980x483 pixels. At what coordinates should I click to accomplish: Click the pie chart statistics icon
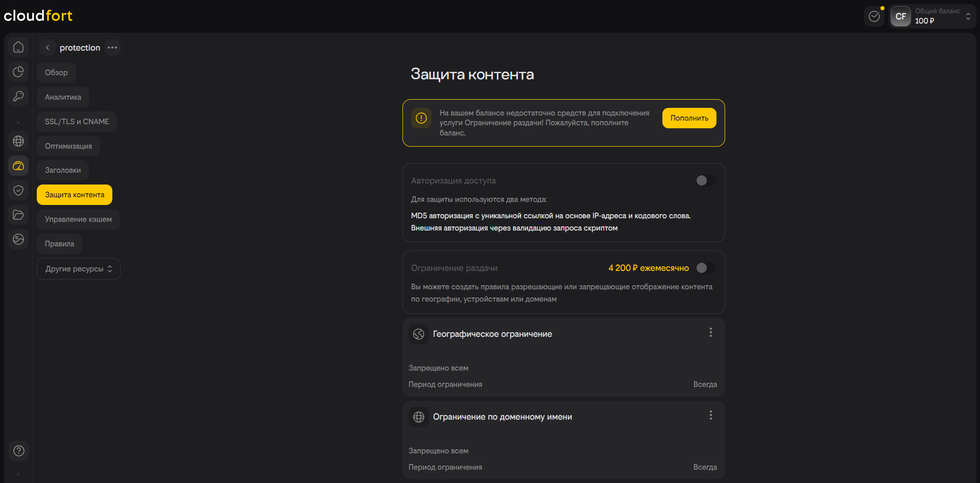click(18, 72)
